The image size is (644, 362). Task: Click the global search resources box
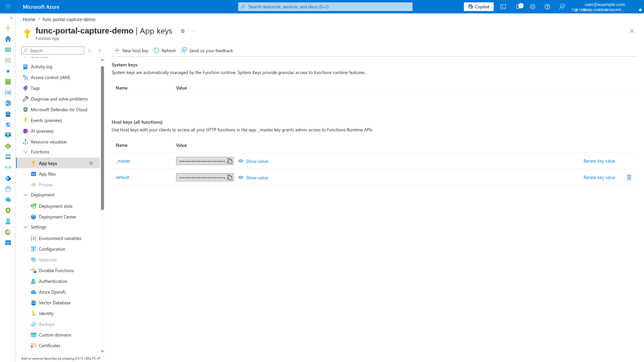click(x=325, y=7)
